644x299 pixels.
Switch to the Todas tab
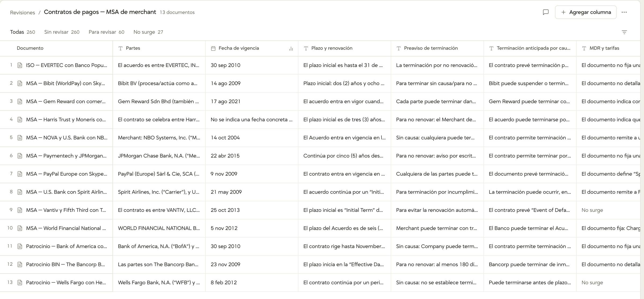23,32
